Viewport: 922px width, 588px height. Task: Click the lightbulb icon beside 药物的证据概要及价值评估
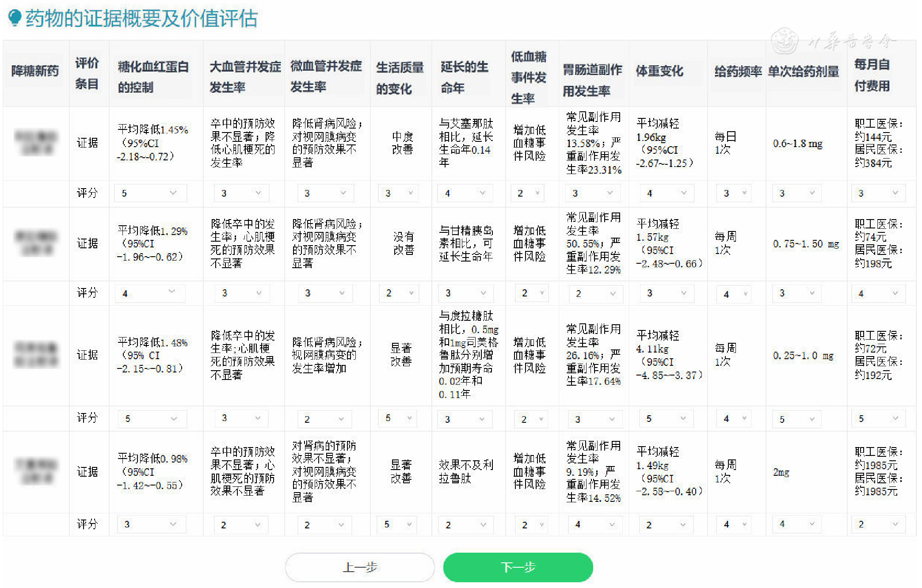point(15,18)
